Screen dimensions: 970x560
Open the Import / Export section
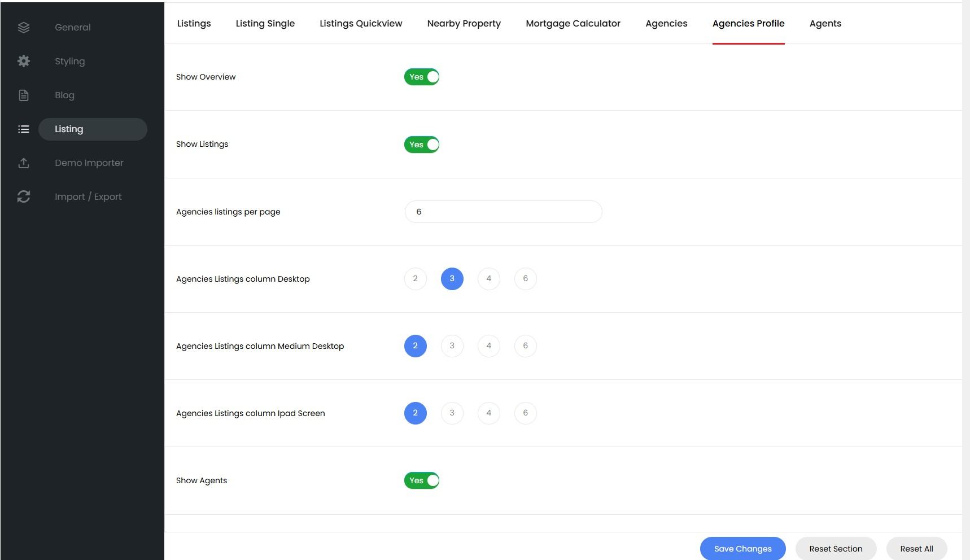click(x=88, y=196)
